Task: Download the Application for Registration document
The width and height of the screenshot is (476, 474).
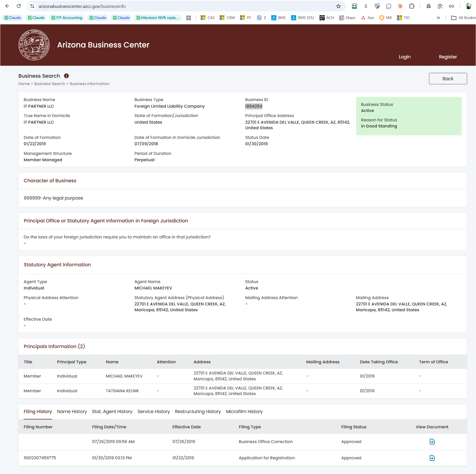Action: click(x=432, y=458)
